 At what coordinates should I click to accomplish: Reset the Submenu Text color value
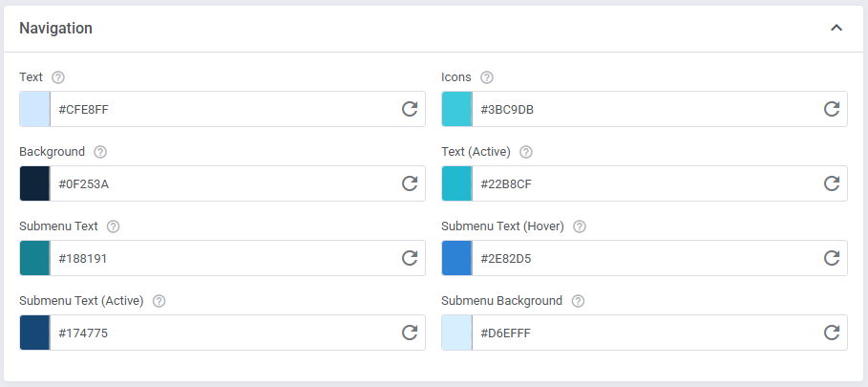coord(410,258)
